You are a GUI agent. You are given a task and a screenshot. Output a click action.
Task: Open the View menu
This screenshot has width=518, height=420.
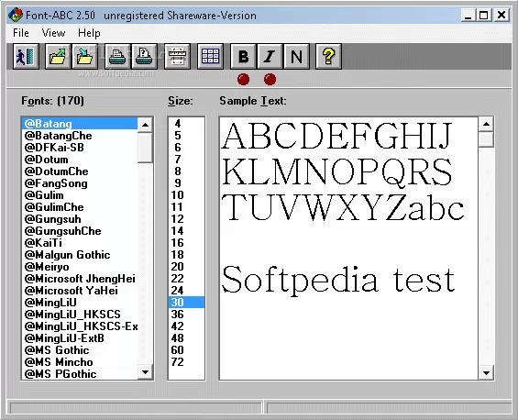(53, 33)
